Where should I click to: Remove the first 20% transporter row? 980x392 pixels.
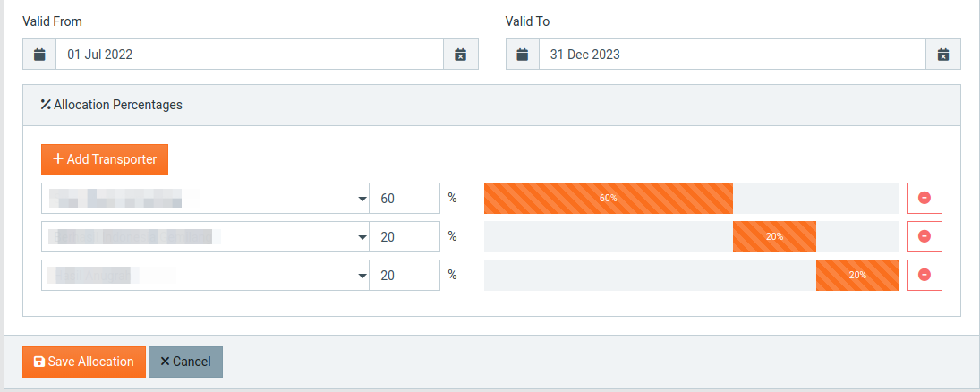(x=925, y=236)
